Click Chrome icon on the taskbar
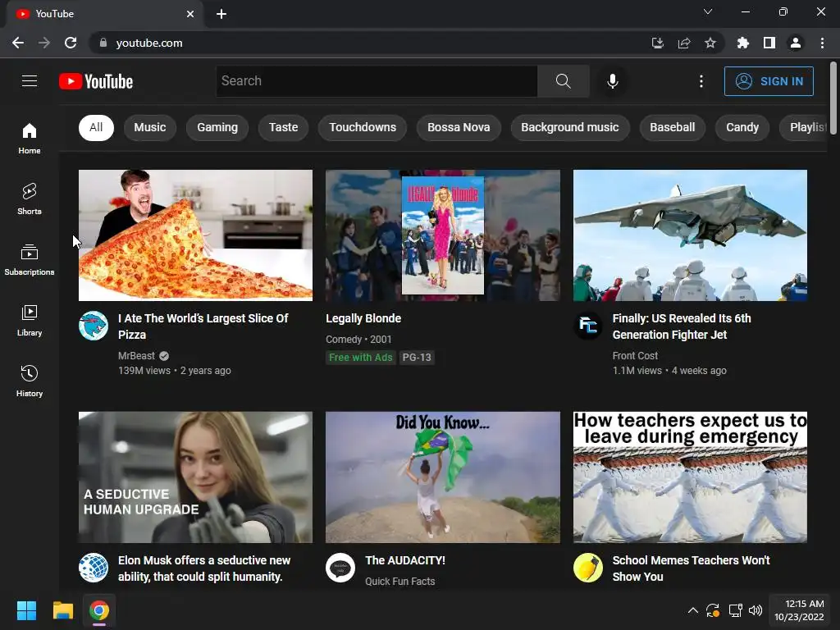This screenshot has height=630, width=840. pyautogui.click(x=99, y=610)
